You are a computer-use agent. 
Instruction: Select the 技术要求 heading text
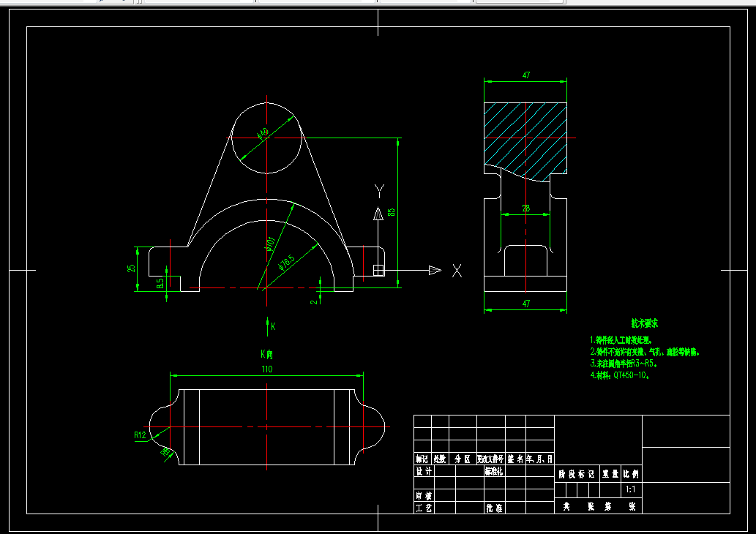[645, 323]
